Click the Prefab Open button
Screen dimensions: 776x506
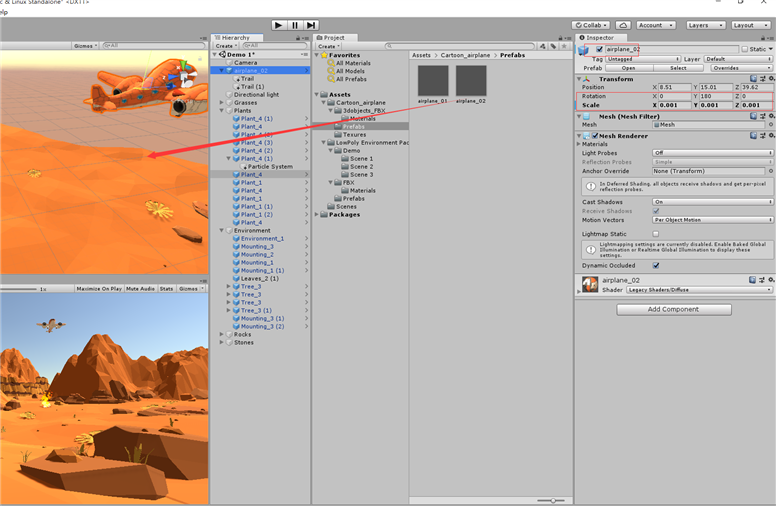coord(629,68)
